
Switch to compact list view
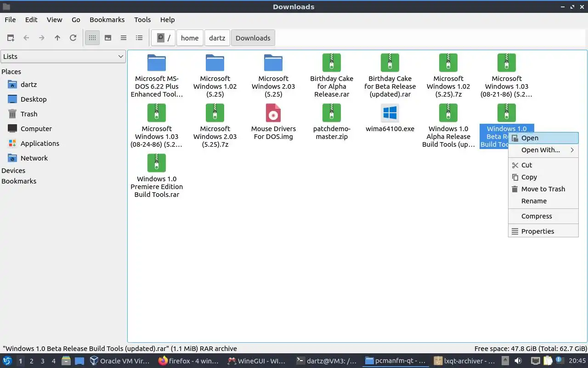tap(124, 38)
